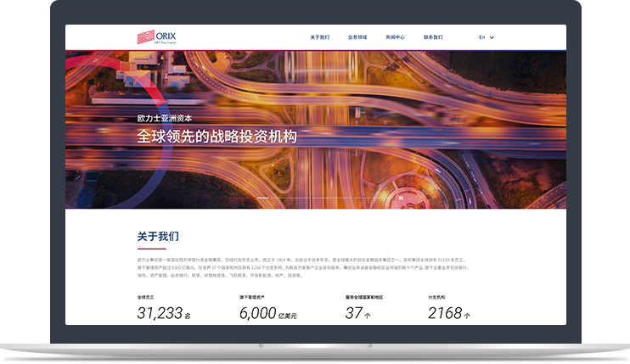Click the 关于我们 section heading
The image size is (630, 364).
[158, 237]
